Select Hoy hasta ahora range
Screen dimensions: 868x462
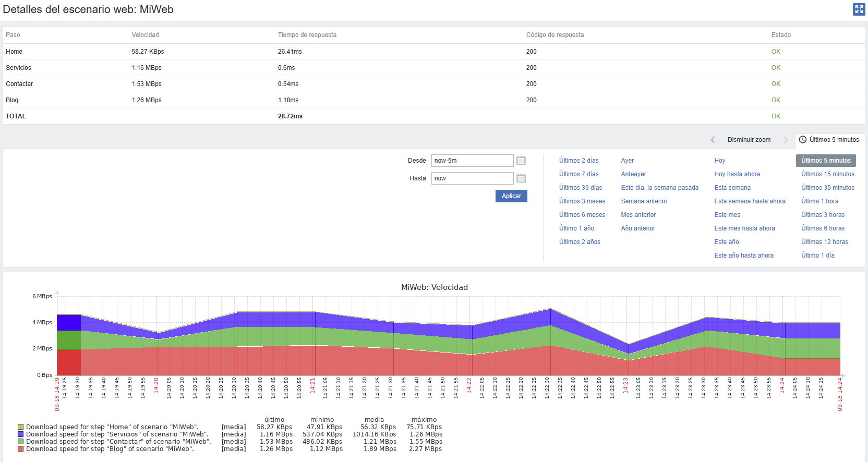point(737,174)
